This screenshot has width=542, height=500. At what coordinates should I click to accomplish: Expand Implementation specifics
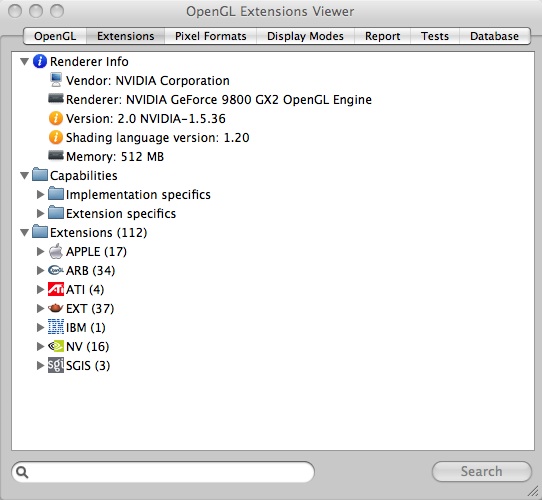(x=40, y=194)
